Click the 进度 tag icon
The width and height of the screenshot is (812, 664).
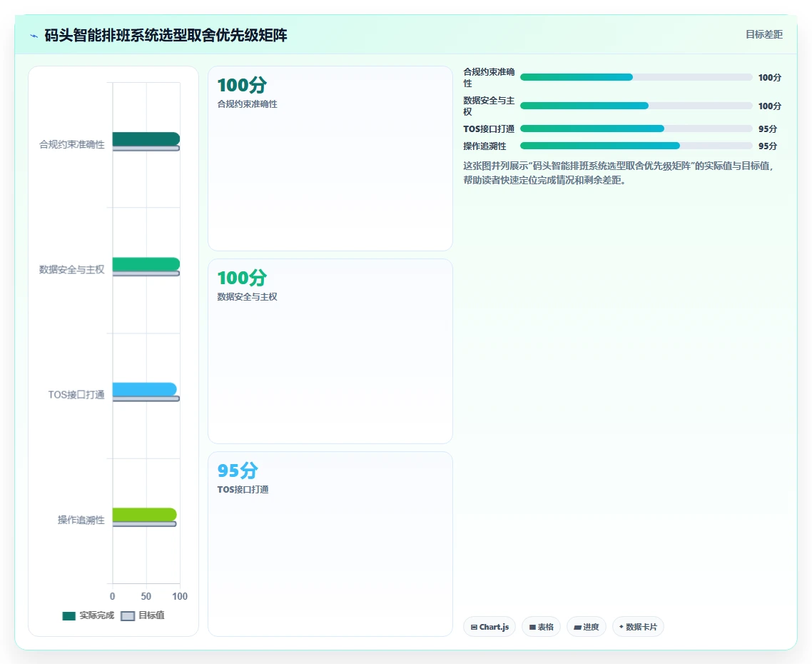pyautogui.click(x=577, y=627)
